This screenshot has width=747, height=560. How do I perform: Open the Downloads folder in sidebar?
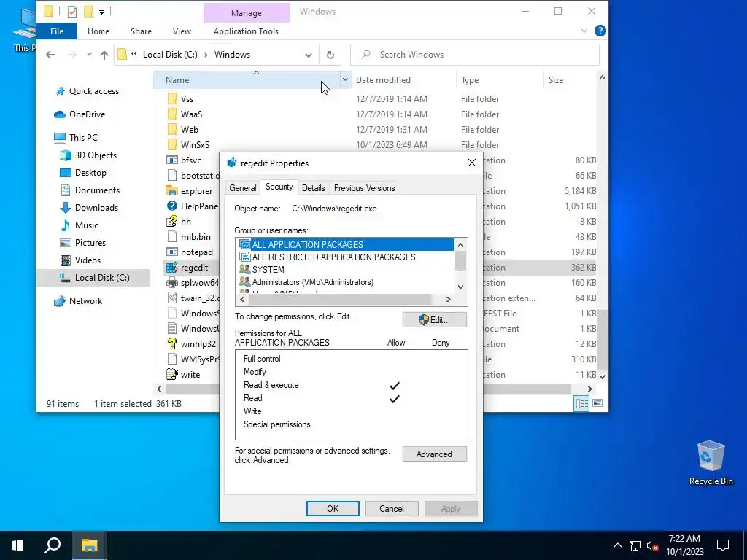(x=96, y=208)
